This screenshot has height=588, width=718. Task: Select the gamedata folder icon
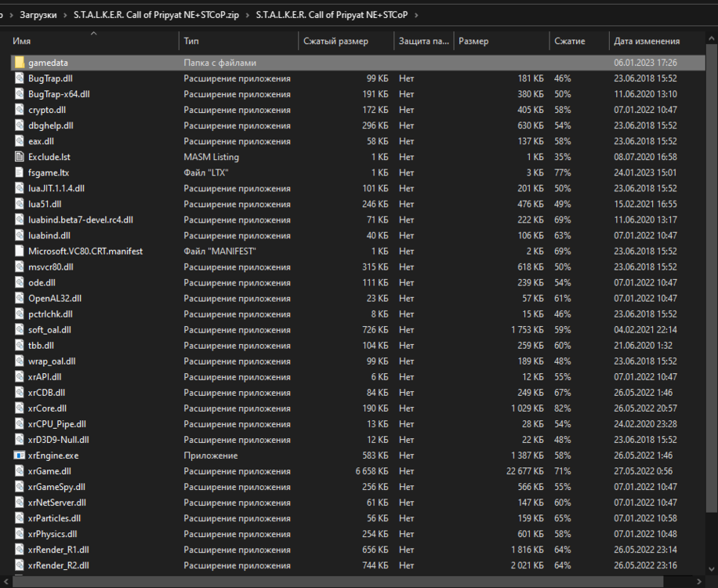(20, 63)
